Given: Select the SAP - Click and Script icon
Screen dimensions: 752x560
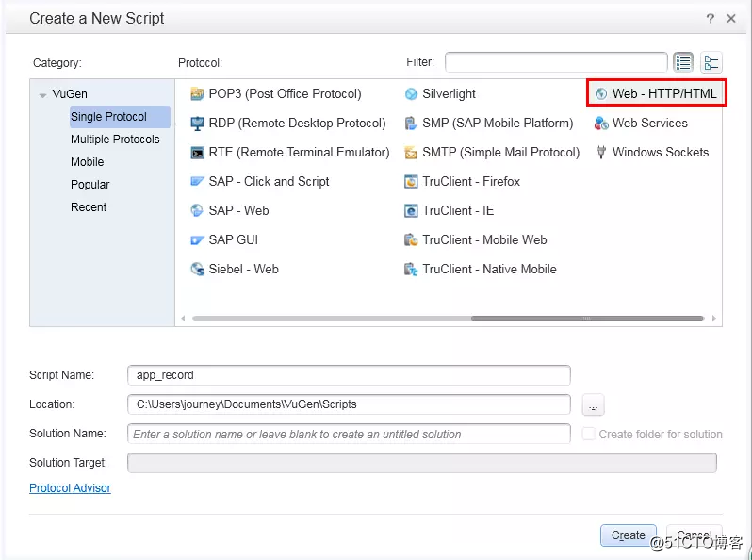Looking at the screenshot, I should click(197, 181).
